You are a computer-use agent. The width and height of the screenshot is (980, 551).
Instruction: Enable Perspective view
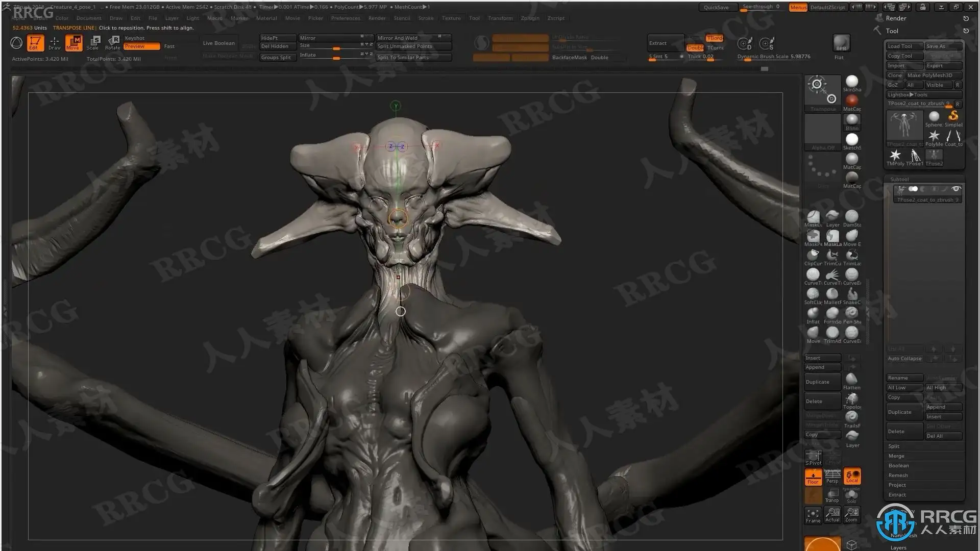832,477
